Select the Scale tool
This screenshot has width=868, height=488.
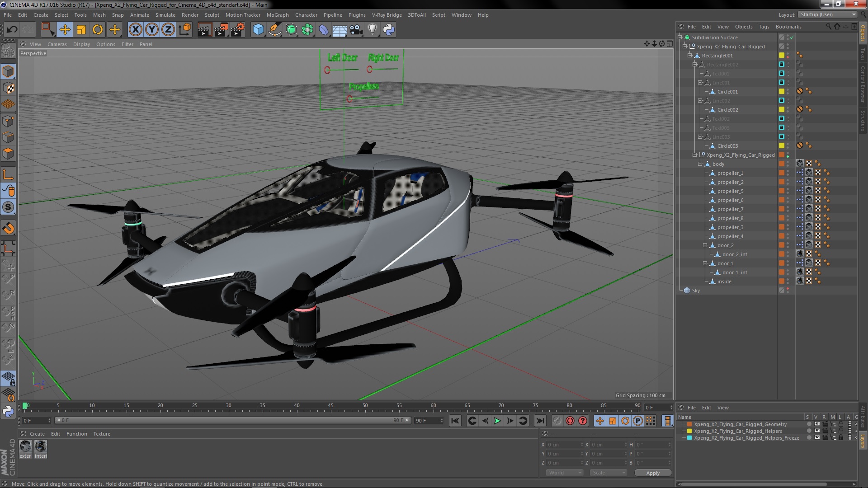click(x=81, y=30)
